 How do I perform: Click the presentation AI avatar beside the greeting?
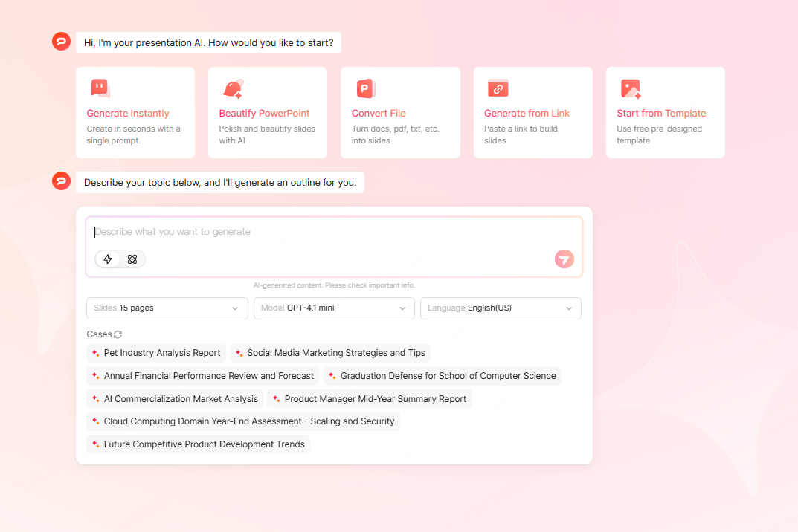tap(61, 42)
